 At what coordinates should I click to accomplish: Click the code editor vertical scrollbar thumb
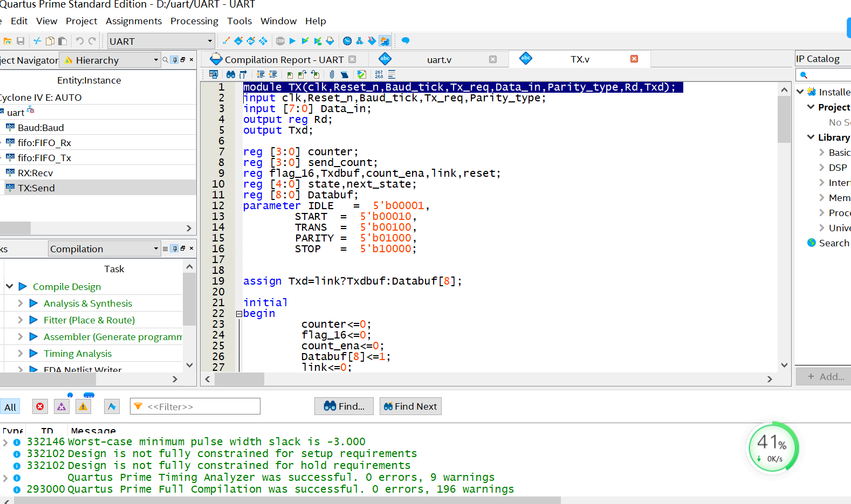[784, 120]
